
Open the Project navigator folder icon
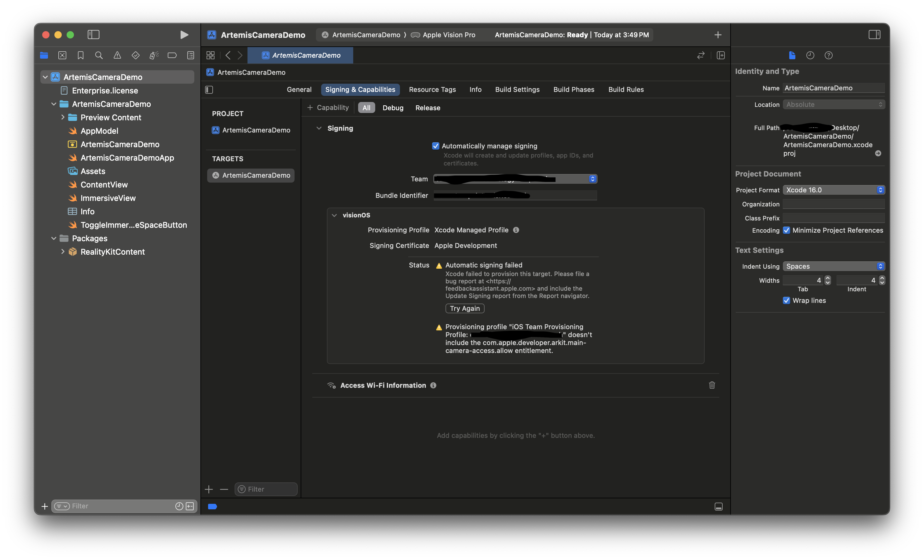[44, 56]
